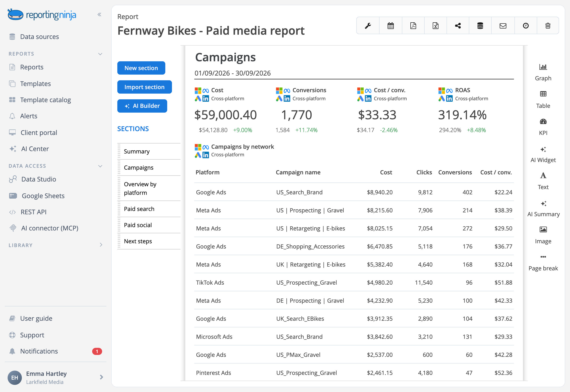This screenshot has height=392, width=570.
Task: Export report as PDF icon
Action: click(413, 26)
